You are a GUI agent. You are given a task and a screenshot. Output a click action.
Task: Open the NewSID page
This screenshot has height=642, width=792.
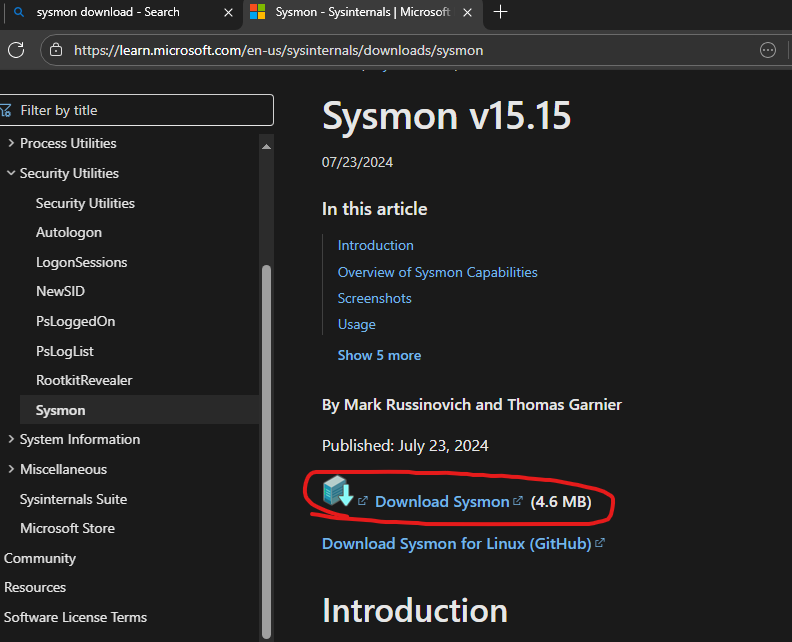click(60, 291)
